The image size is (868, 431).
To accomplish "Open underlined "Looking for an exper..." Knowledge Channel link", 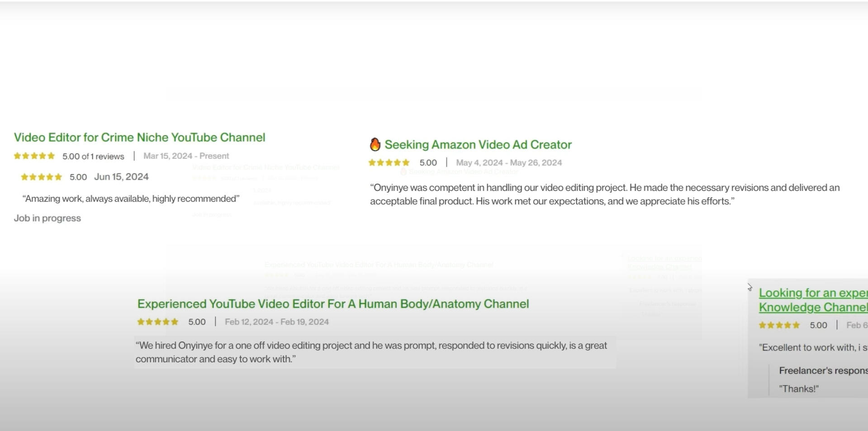I will tap(812, 300).
